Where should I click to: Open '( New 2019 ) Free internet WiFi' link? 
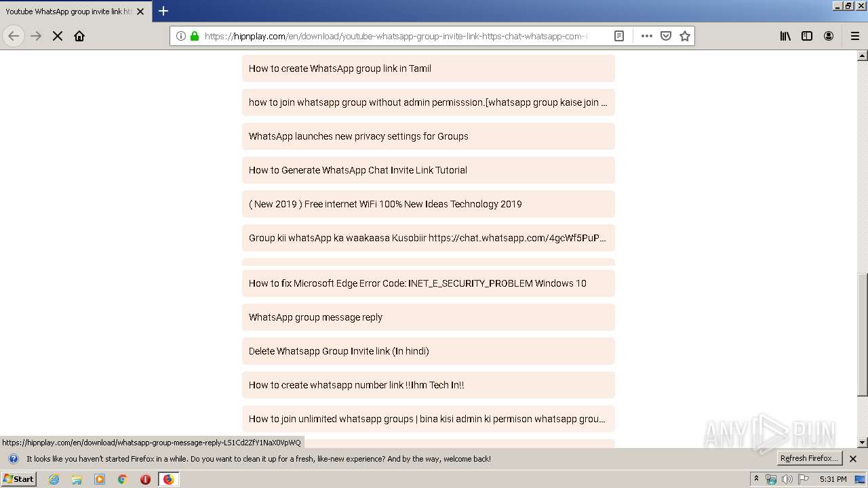tap(429, 204)
